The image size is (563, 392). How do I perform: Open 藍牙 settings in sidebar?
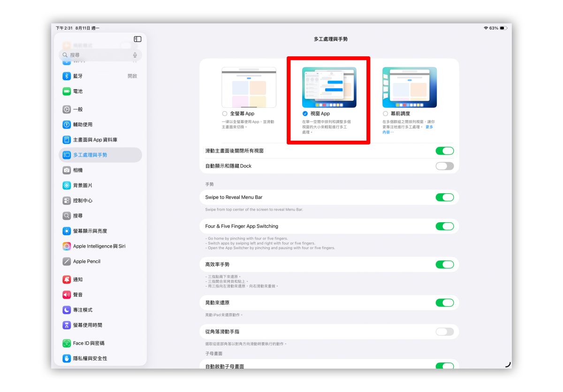100,76
